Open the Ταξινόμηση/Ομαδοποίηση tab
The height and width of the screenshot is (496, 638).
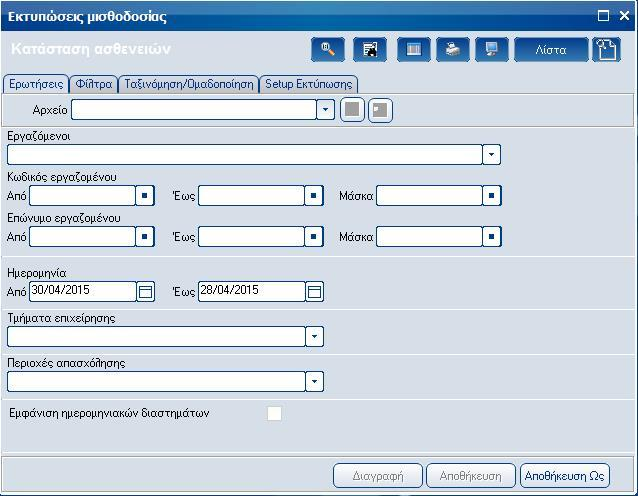[x=188, y=84]
